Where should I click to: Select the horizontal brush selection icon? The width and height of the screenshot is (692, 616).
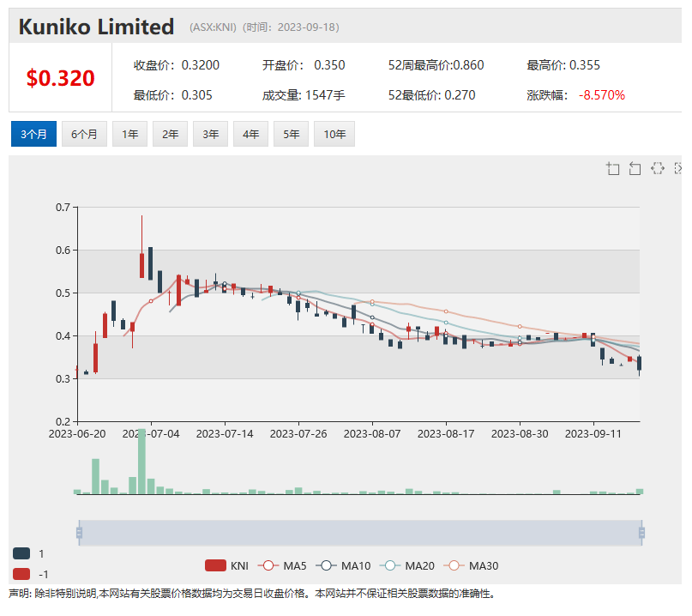[x=657, y=168]
